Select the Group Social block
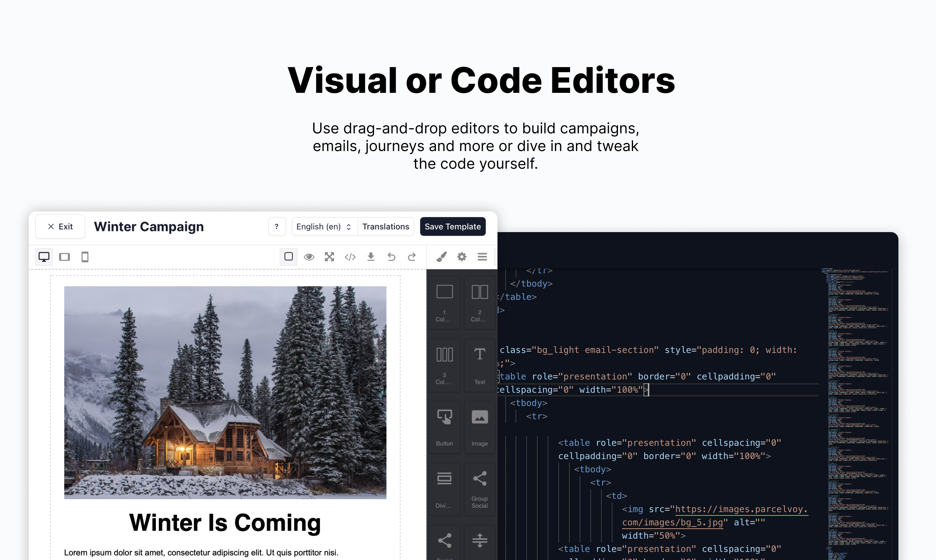This screenshot has height=560, width=936. 480,489
